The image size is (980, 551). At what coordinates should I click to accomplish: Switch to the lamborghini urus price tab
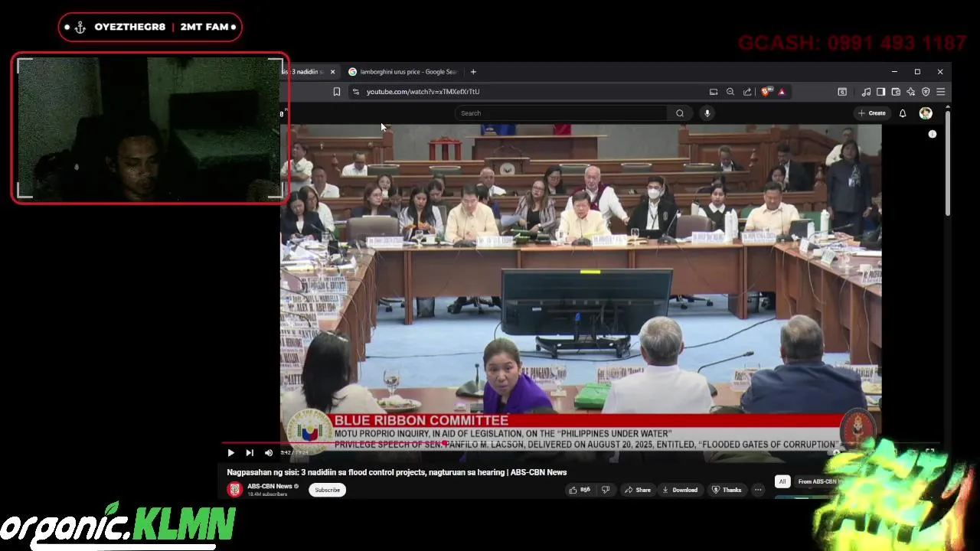[x=402, y=72]
